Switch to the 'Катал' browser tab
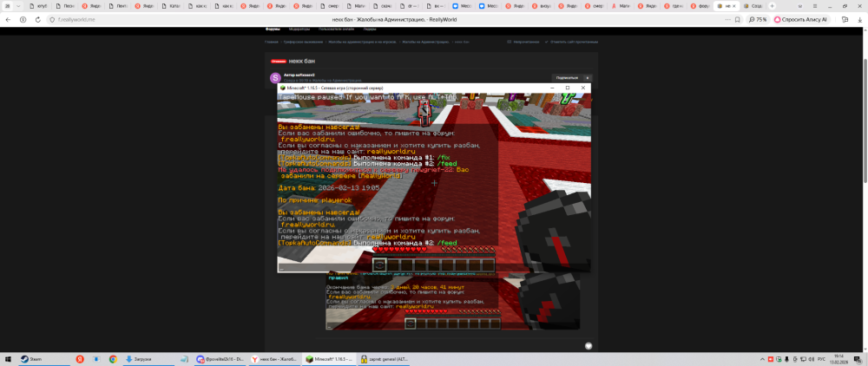This screenshot has width=868, height=366. (x=170, y=5)
